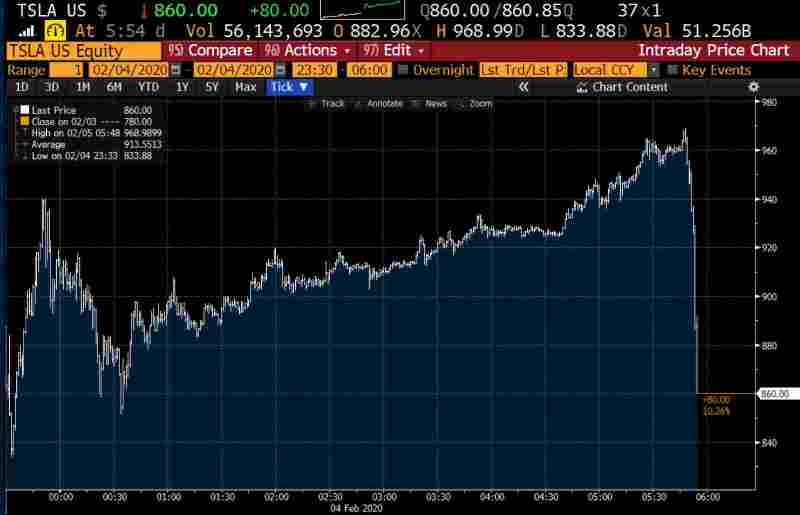
Task: Open the end date calendar picker
Action: [281, 69]
